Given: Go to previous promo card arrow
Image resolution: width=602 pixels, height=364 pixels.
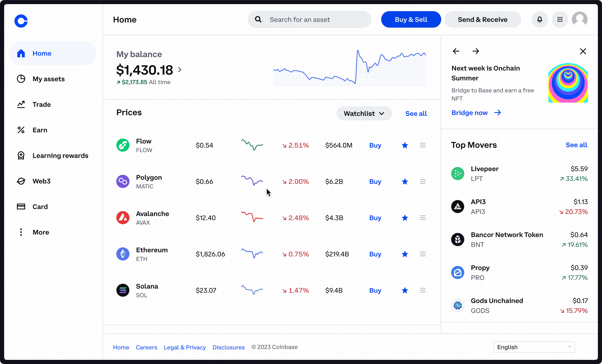Looking at the screenshot, I should pyautogui.click(x=456, y=51).
